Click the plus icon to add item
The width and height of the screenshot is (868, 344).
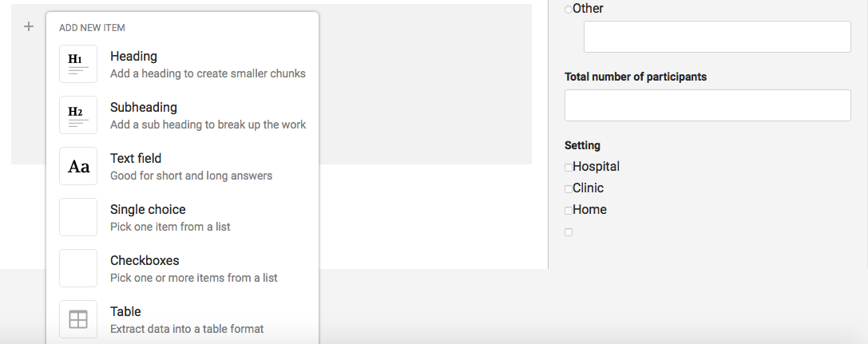coord(29,26)
